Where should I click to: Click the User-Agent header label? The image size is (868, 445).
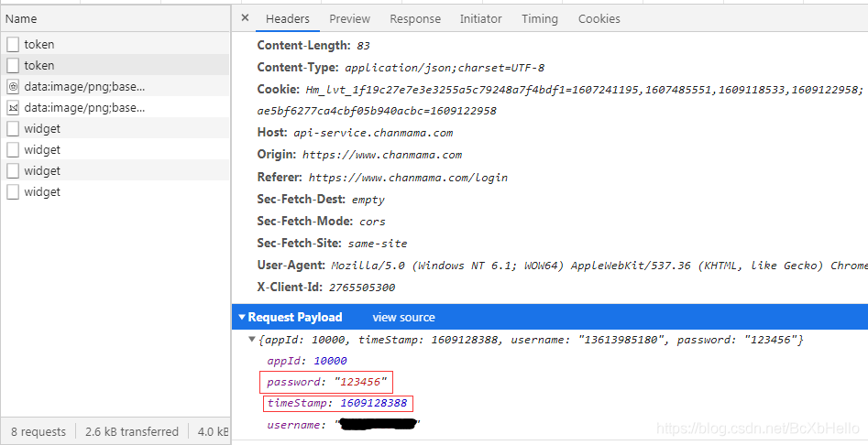(291, 266)
